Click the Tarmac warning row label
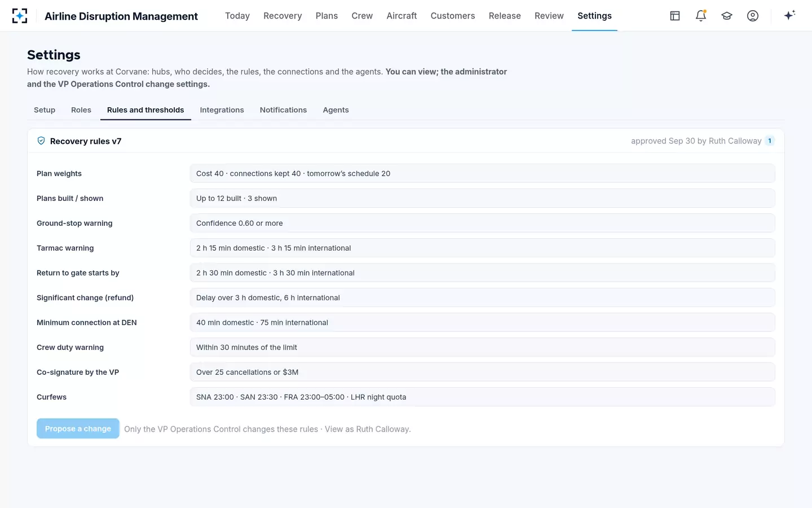The width and height of the screenshot is (812, 508). [65, 248]
